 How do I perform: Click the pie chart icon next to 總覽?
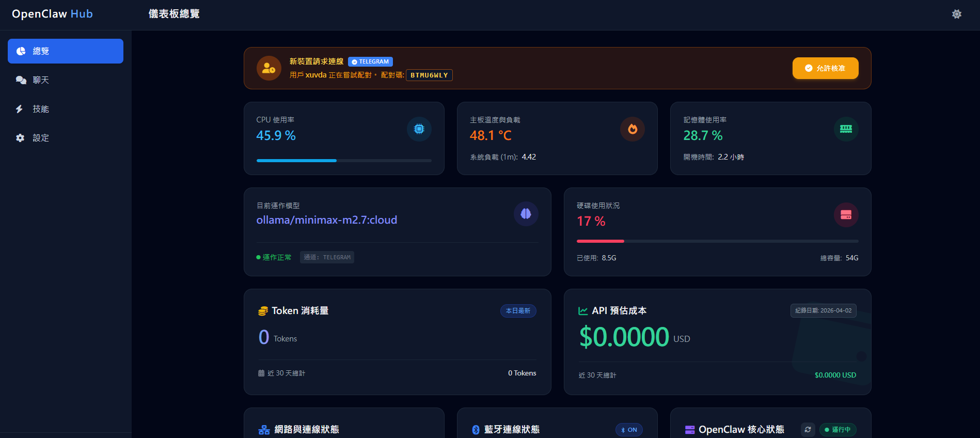click(x=21, y=51)
